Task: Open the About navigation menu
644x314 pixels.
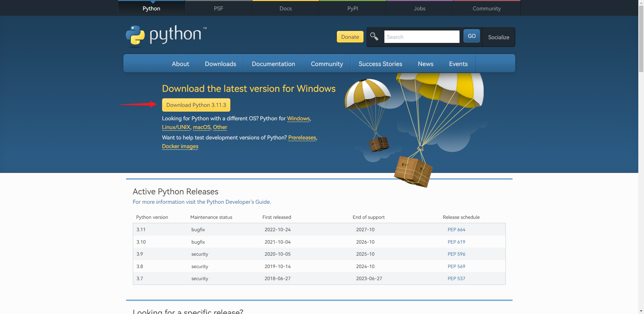Action: (x=180, y=64)
